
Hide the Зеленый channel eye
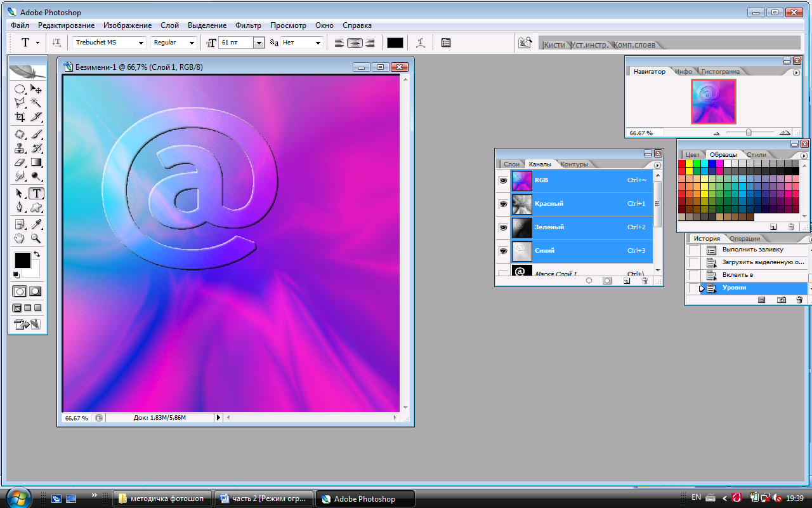click(x=503, y=227)
